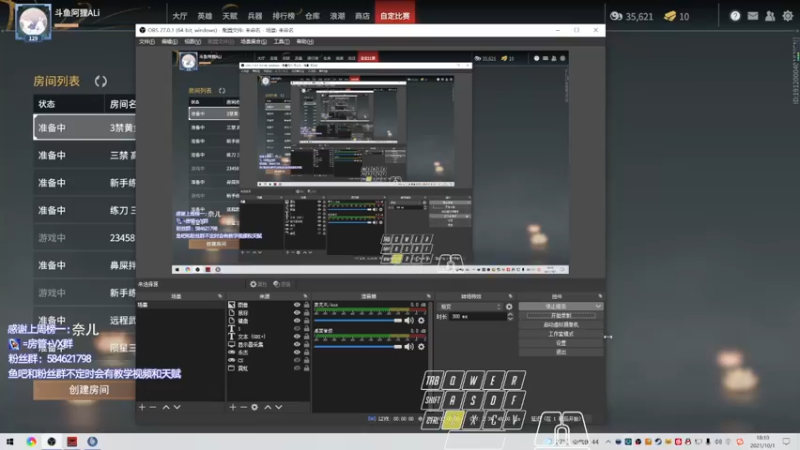
Task: Open desktop audio channel settings gear
Action: pos(421,346)
